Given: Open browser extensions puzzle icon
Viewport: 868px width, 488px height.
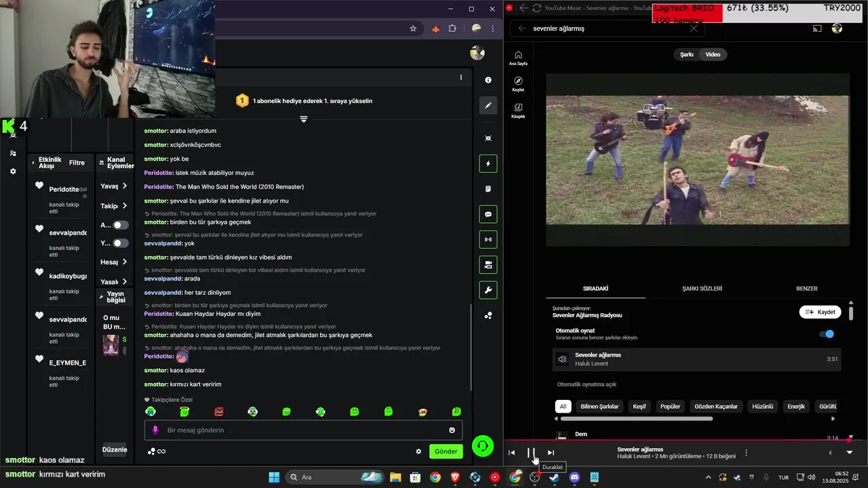Looking at the screenshot, I should coord(452,28).
